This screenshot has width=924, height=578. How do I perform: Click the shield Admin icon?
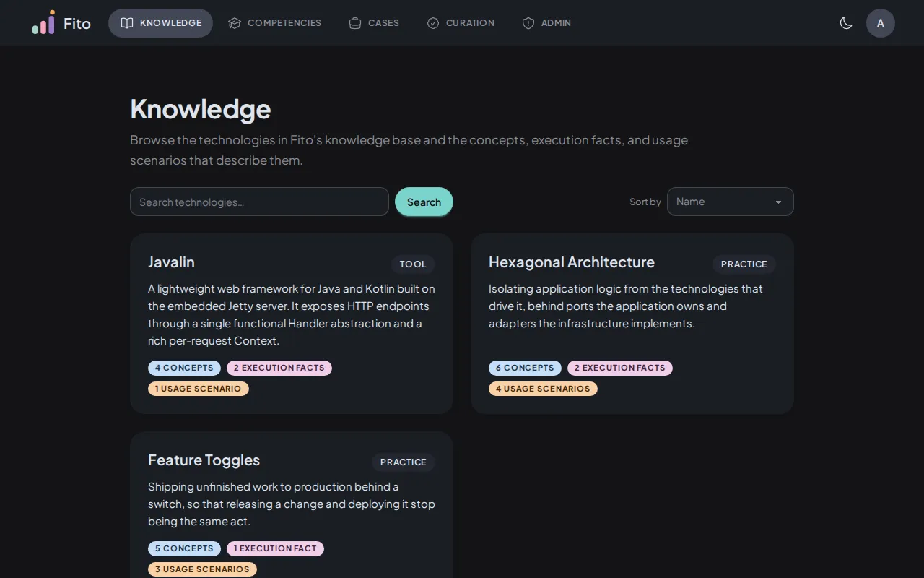click(528, 23)
